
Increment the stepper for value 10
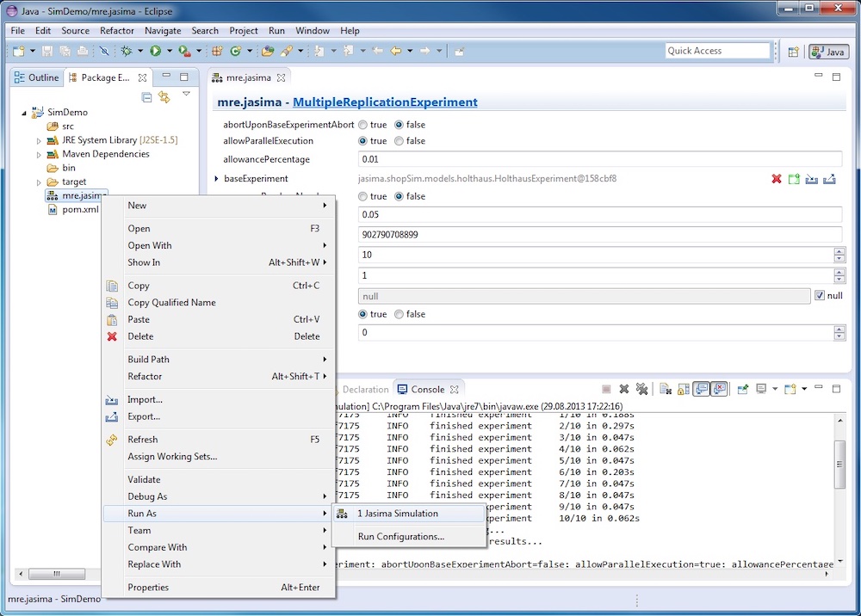(839, 251)
